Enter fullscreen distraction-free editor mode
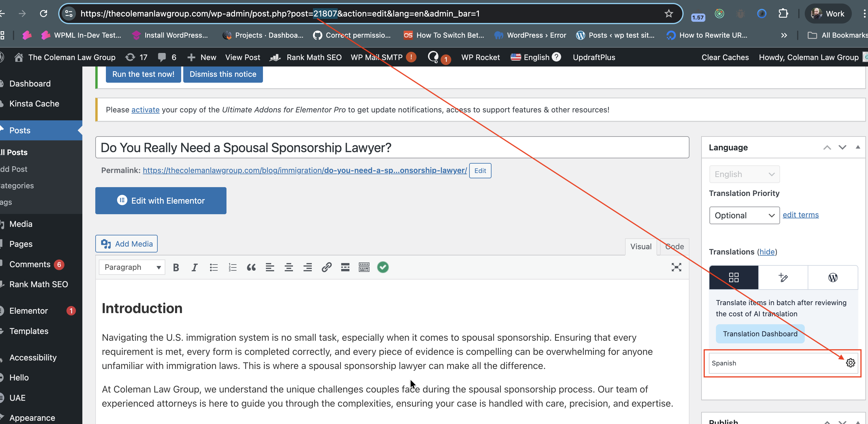 tap(676, 267)
